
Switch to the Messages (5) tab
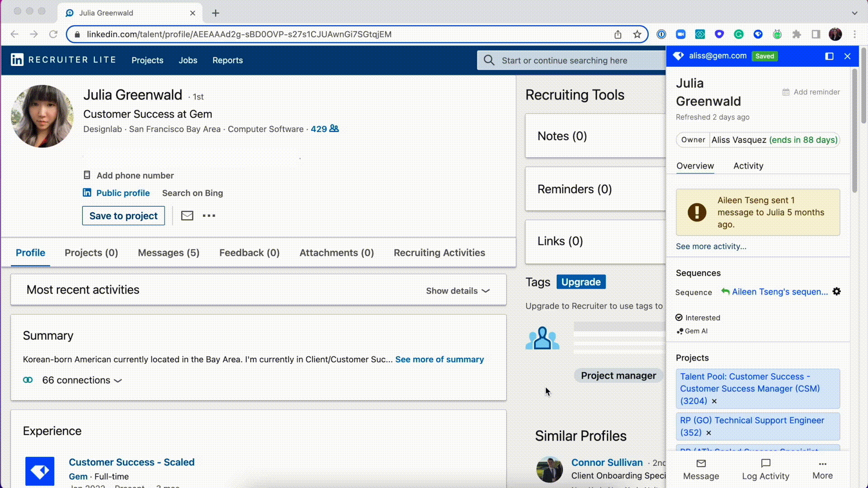pyautogui.click(x=168, y=253)
